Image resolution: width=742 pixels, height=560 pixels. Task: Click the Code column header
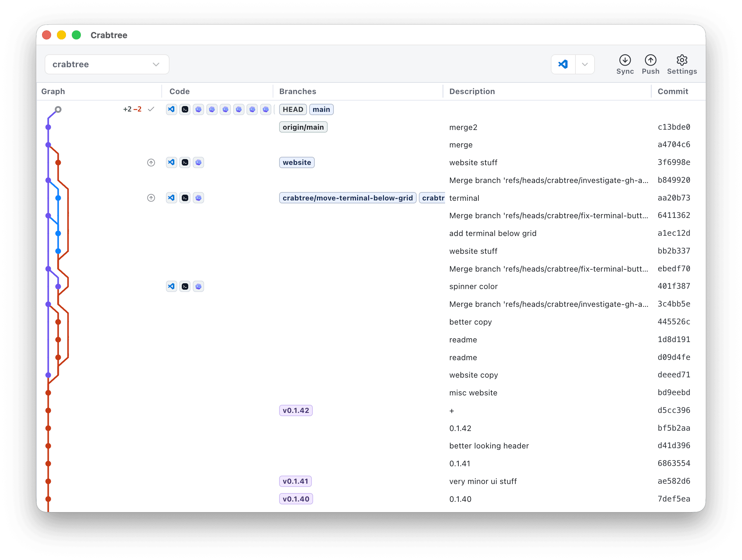point(180,91)
